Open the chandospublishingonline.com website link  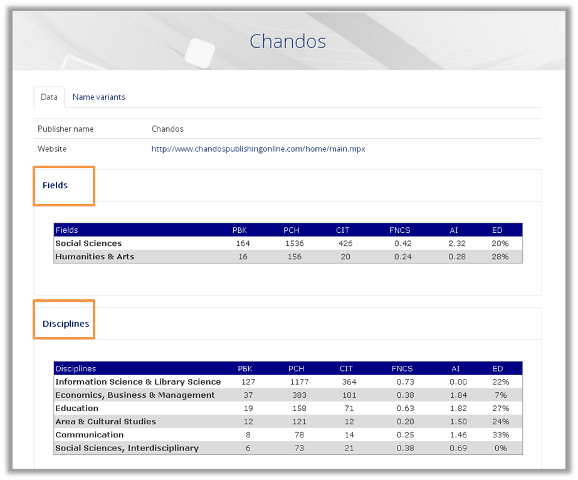pos(258,149)
